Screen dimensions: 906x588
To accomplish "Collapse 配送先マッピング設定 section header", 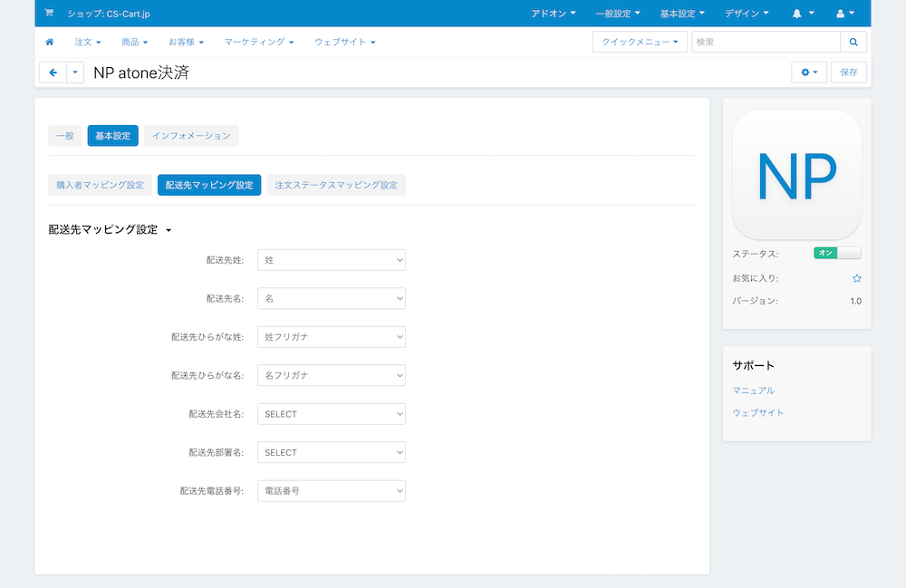I will pyautogui.click(x=110, y=230).
